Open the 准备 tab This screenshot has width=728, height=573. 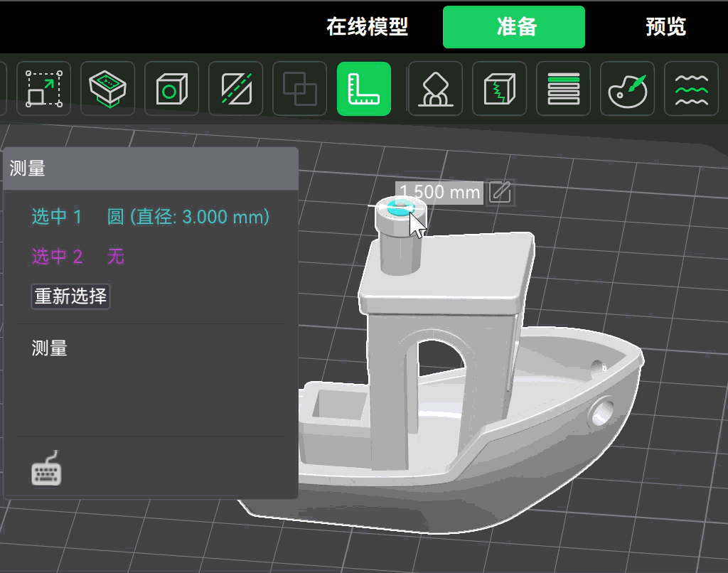[514, 27]
